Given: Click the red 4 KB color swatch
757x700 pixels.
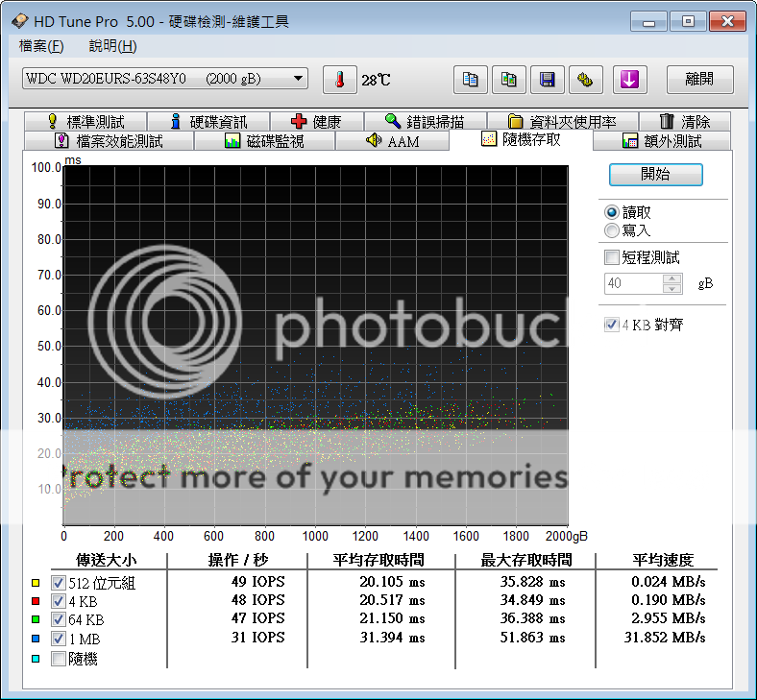Looking at the screenshot, I should coord(37,601).
